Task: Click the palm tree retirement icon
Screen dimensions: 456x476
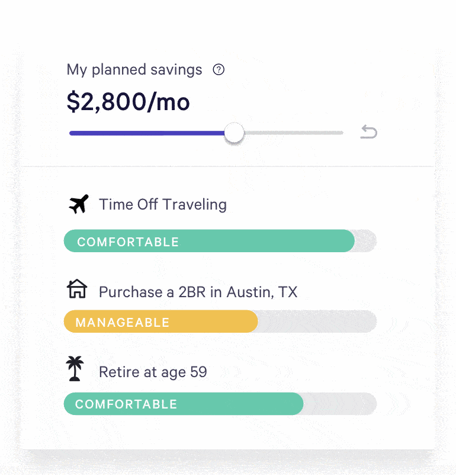Action: (75, 369)
